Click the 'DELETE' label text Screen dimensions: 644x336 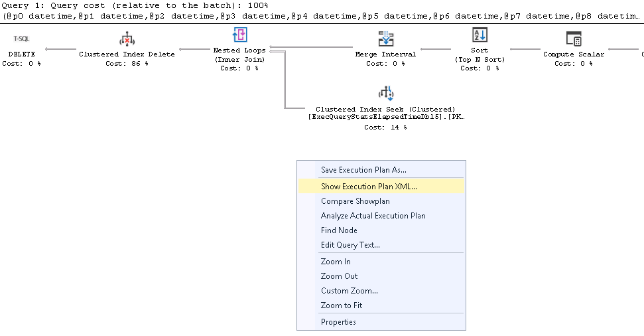21,54
